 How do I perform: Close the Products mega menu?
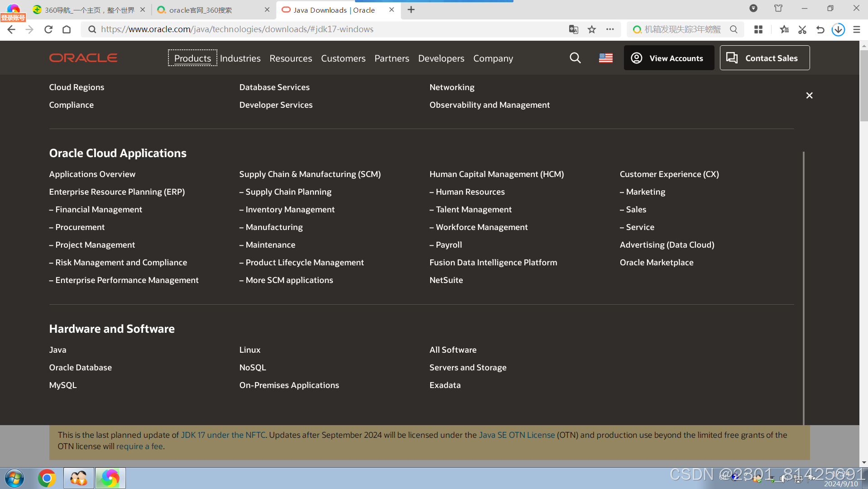(x=809, y=96)
